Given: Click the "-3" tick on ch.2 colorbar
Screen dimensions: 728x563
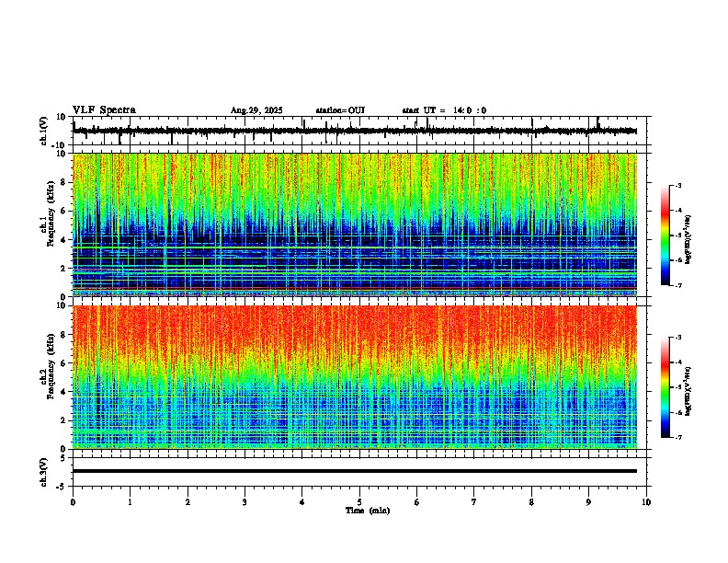Looking at the screenshot, I should (x=677, y=338).
